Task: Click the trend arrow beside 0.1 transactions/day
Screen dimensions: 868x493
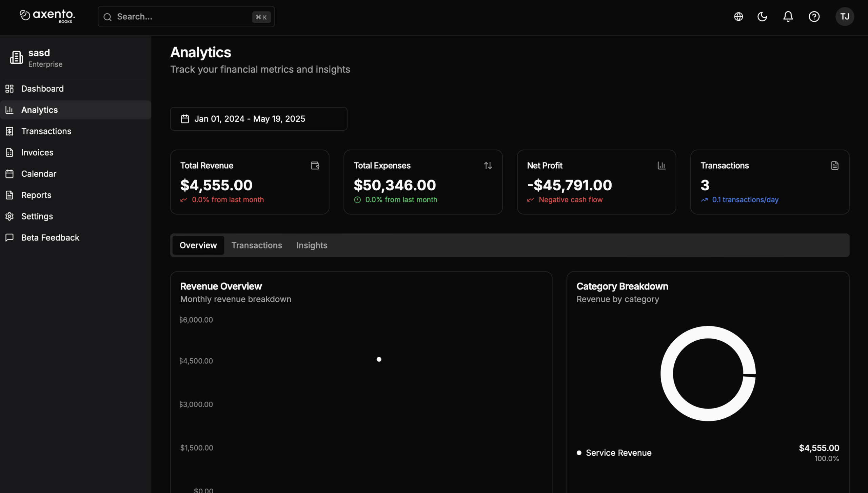Action: 704,200
